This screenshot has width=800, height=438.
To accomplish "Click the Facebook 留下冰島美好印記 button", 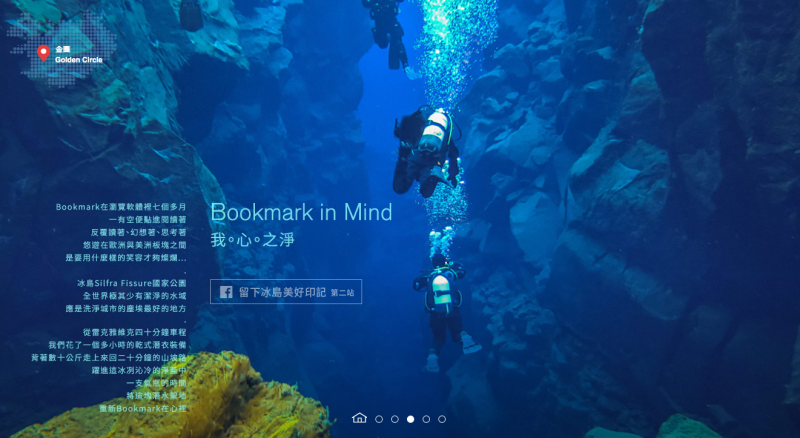I will [286, 291].
